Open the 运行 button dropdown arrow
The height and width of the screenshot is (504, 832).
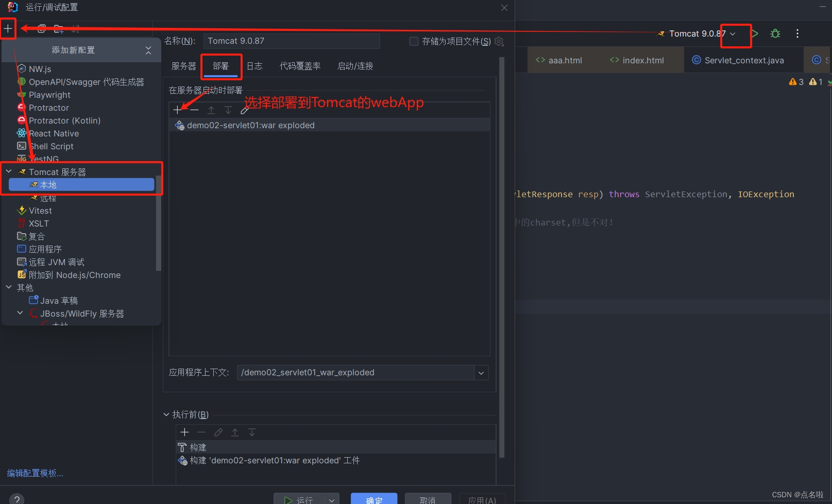point(332,500)
